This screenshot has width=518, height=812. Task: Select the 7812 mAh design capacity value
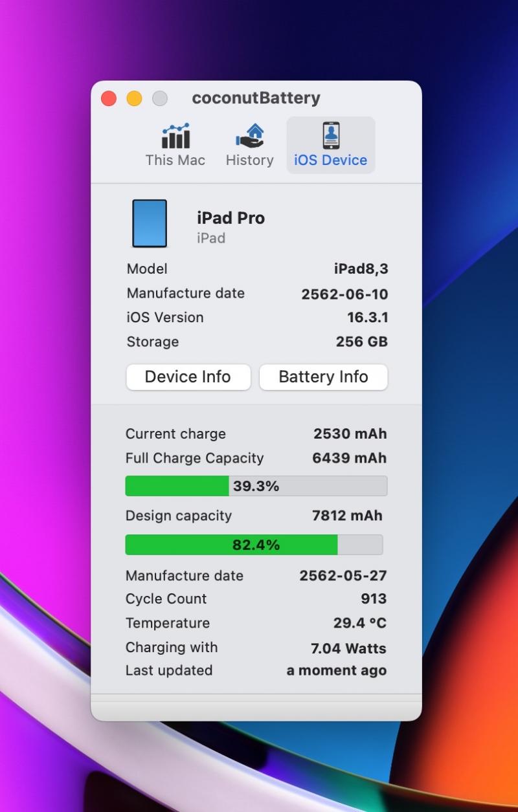[348, 516]
